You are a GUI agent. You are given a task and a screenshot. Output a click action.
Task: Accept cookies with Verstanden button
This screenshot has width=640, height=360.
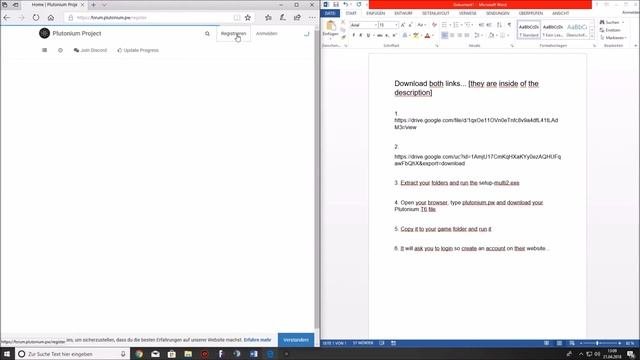tap(296, 340)
